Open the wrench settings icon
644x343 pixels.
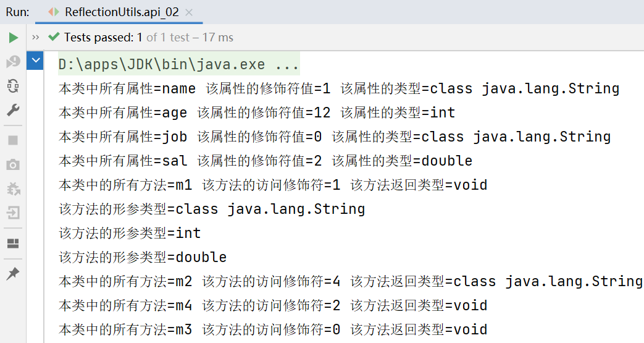click(13, 110)
